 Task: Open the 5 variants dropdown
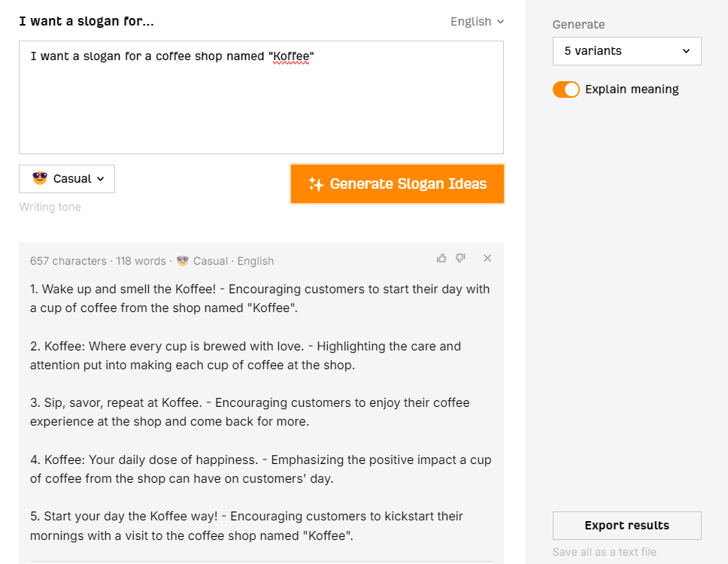tap(626, 51)
